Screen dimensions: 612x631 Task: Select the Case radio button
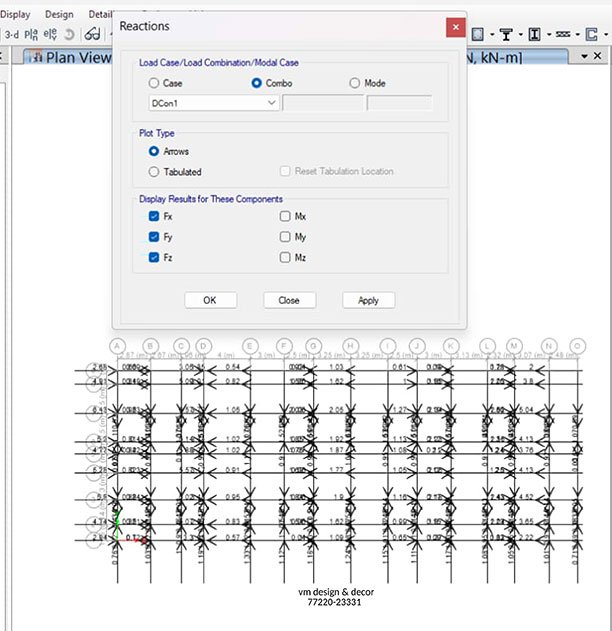click(154, 83)
